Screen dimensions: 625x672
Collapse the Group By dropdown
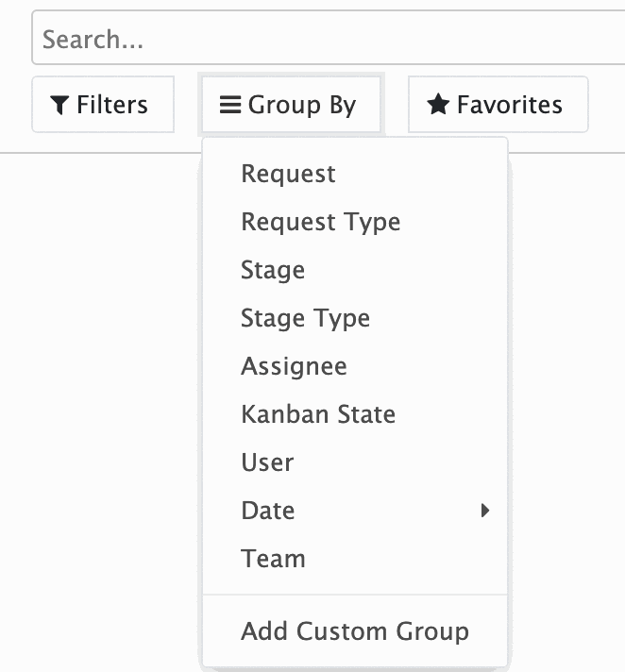(x=291, y=104)
